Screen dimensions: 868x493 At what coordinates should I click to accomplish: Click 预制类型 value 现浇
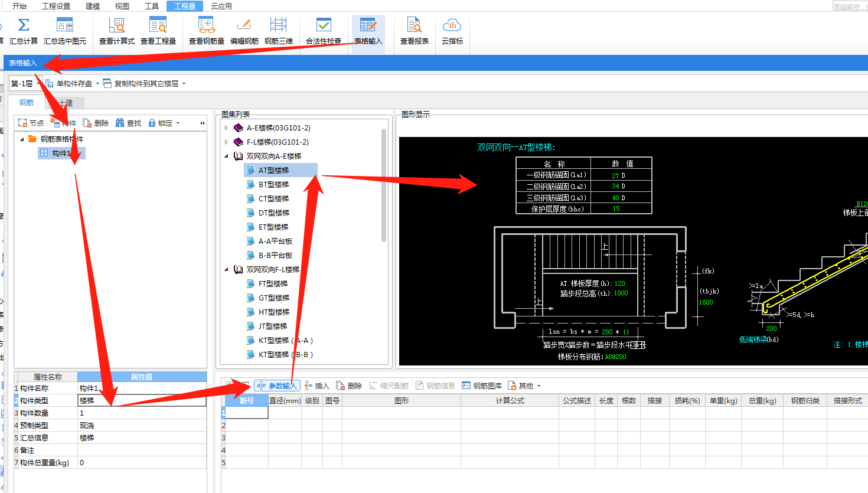pyautogui.click(x=142, y=426)
